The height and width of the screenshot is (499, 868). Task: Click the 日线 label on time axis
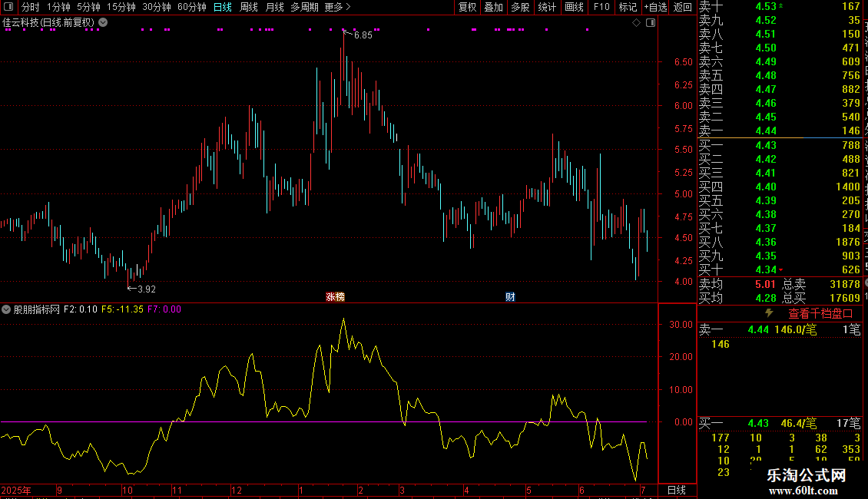(677, 490)
